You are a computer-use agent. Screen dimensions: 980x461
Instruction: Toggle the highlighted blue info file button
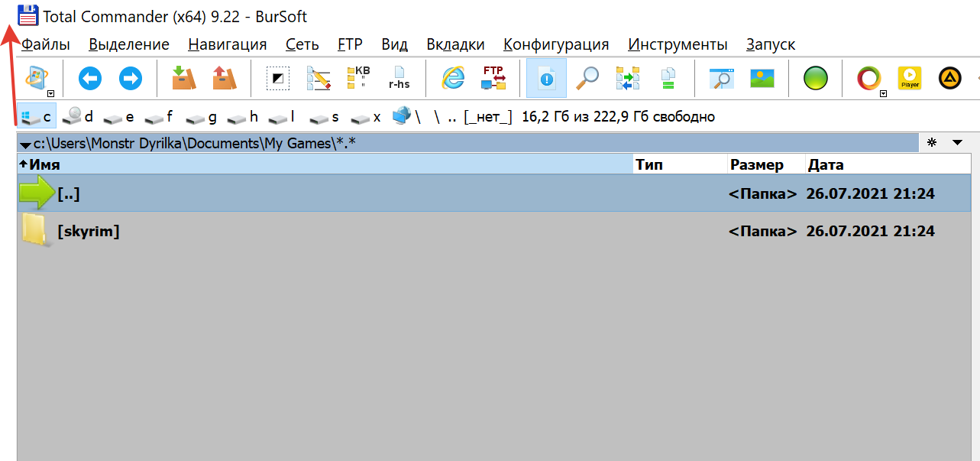point(546,78)
